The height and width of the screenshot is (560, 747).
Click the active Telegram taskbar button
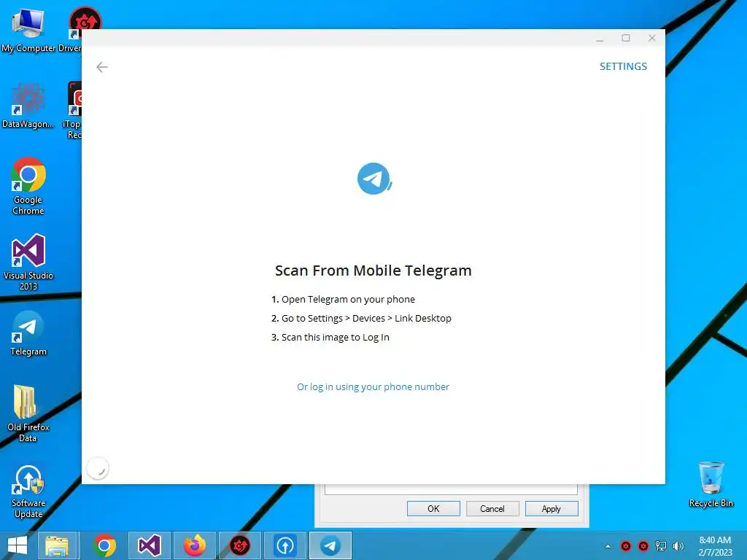pos(330,545)
